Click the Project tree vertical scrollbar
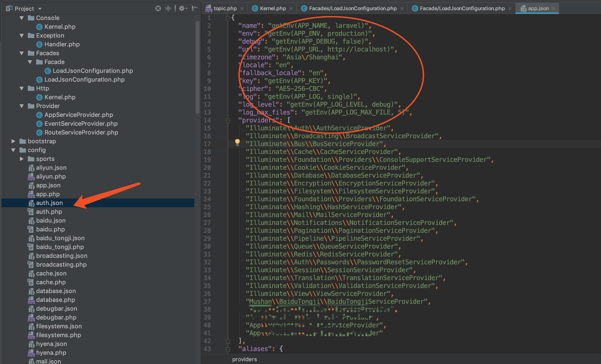The image size is (601, 364). click(x=197, y=67)
